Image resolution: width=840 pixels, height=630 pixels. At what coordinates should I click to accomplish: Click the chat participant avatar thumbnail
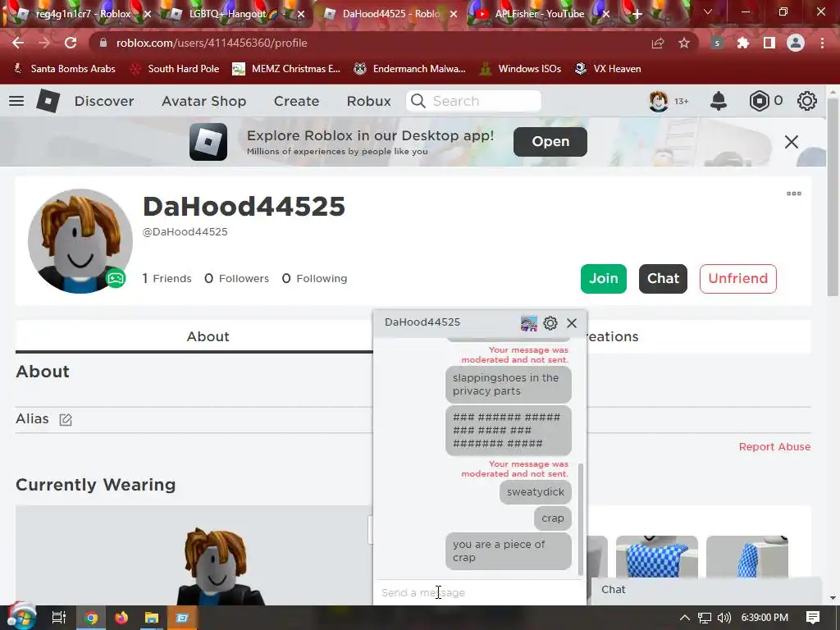click(529, 323)
